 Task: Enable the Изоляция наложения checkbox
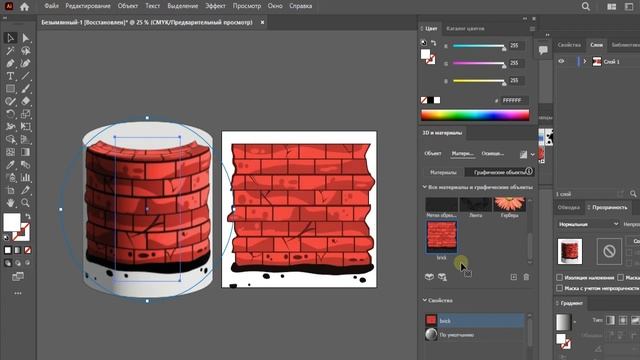(x=560, y=278)
